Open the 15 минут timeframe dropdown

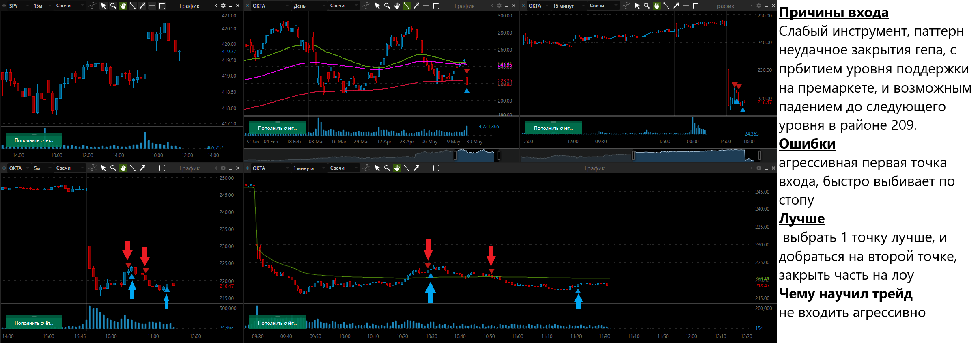pos(568,6)
